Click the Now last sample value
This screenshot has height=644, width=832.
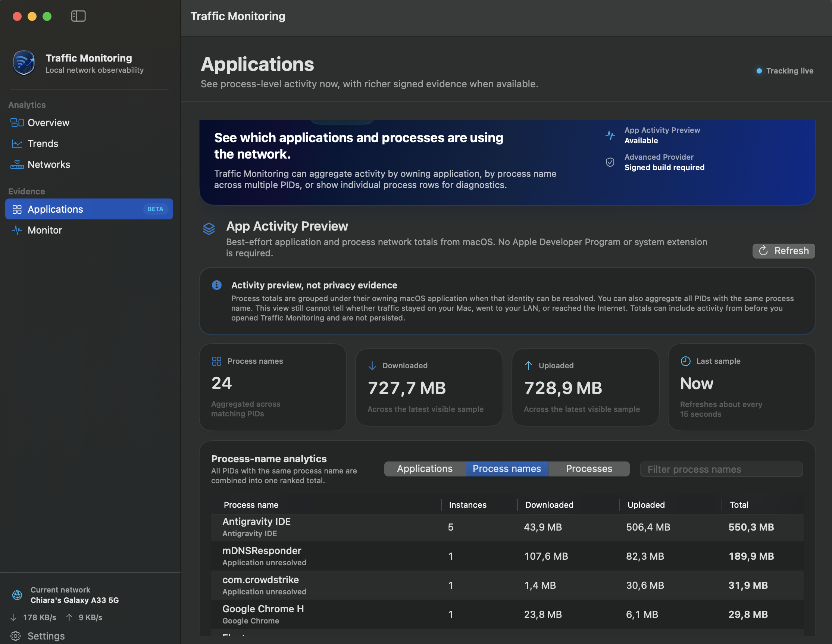point(697,384)
